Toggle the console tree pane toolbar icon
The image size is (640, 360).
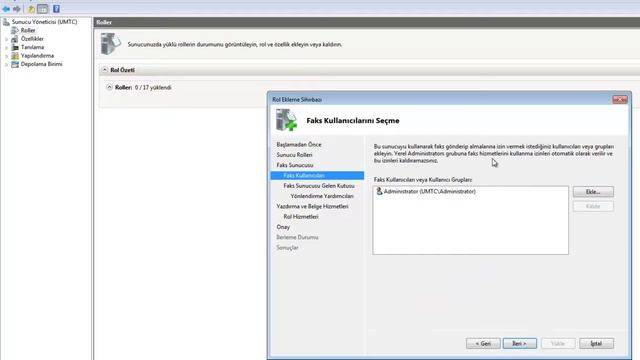(42, 9)
